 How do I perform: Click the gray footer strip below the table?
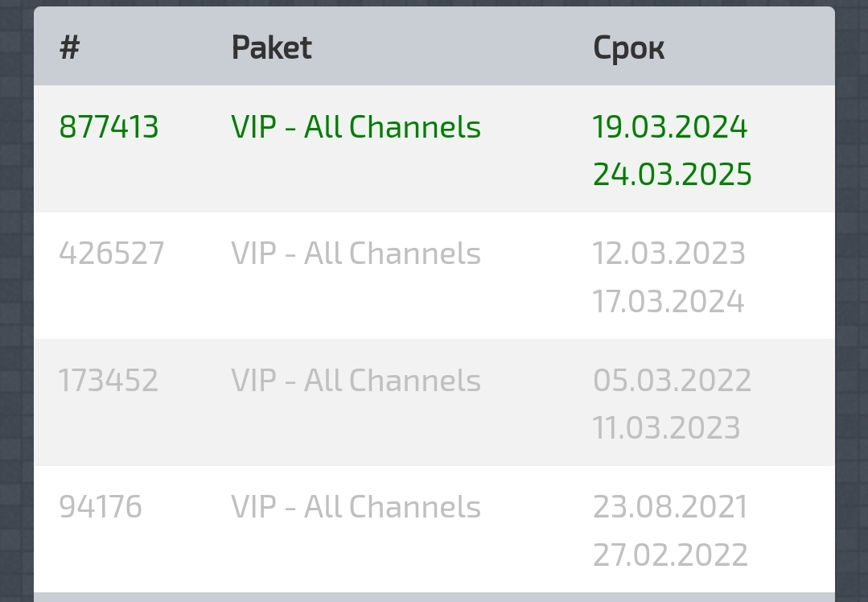pos(434,597)
